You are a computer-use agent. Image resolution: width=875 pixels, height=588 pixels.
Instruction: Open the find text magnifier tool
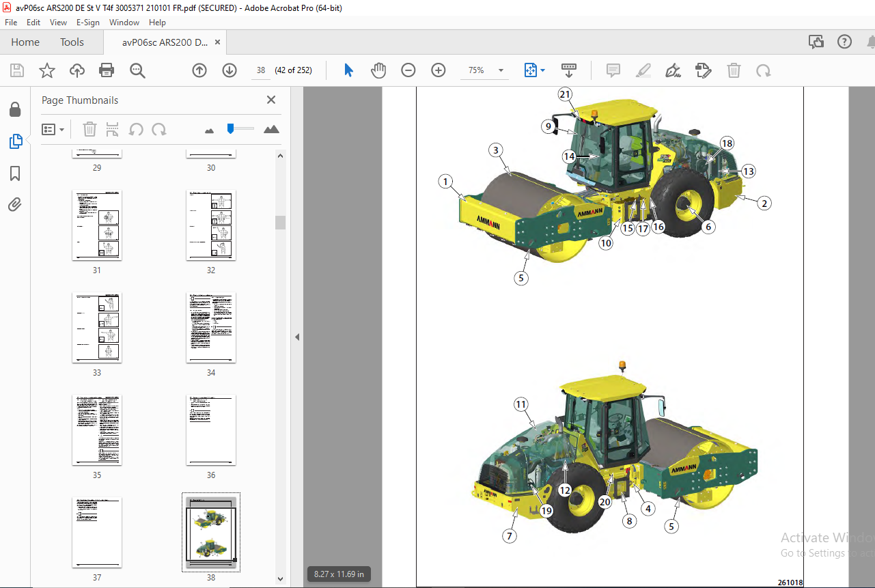(137, 70)
